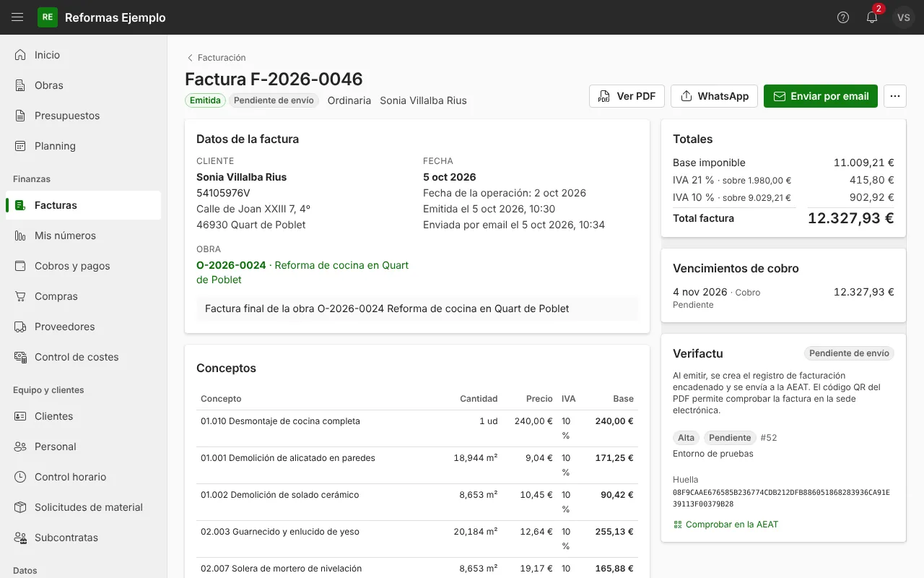Click the Planning calendar icon
Viewport: 924px width, 578px height.
point(20,146)
